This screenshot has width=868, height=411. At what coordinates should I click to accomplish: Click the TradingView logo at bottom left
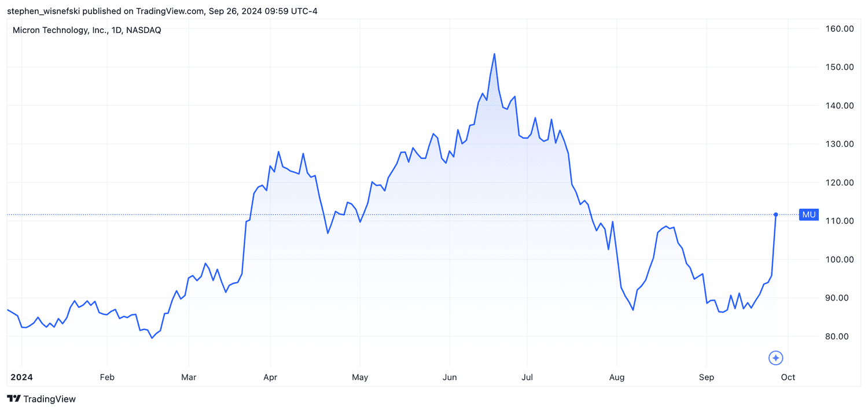[x=41, y=399]
